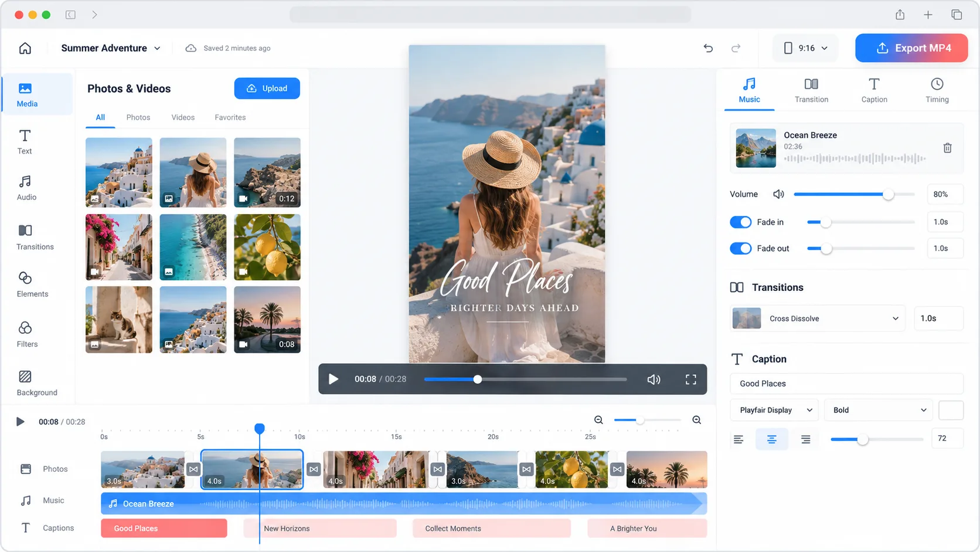This screenshot has width=980, height=552.
Task: Toggle the Fade in switch
Action: 740,222
